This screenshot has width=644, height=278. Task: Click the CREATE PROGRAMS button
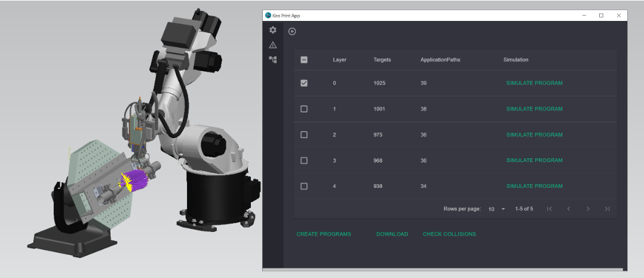pos(324,234)
